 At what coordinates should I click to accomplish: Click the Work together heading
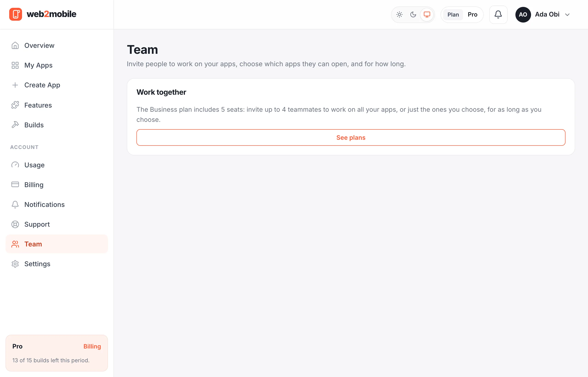tap(161, 92)
